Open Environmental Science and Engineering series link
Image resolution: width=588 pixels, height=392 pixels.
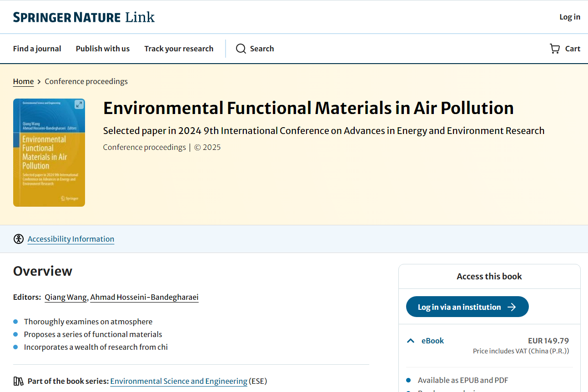point(179,381)
